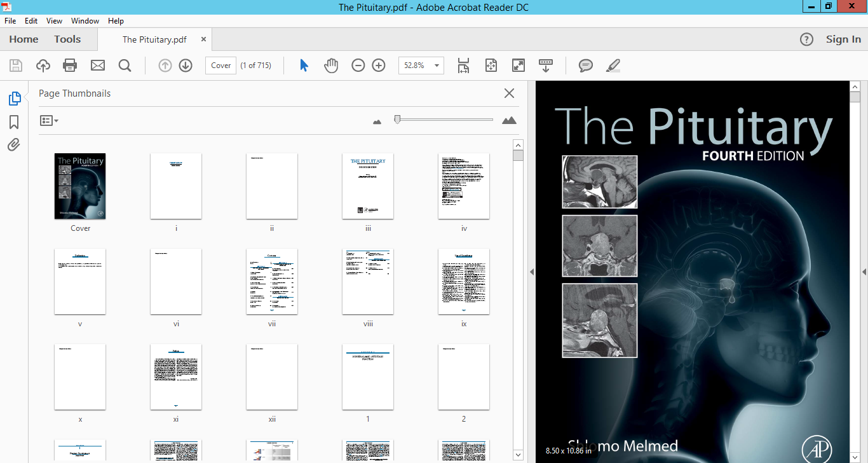Open the thumbnails options dropdown
Screen dimensions: 868x463
pos(49,120)
